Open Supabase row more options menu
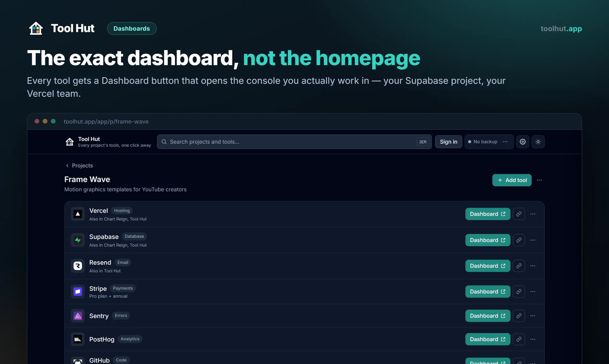 tap(533, 240)
